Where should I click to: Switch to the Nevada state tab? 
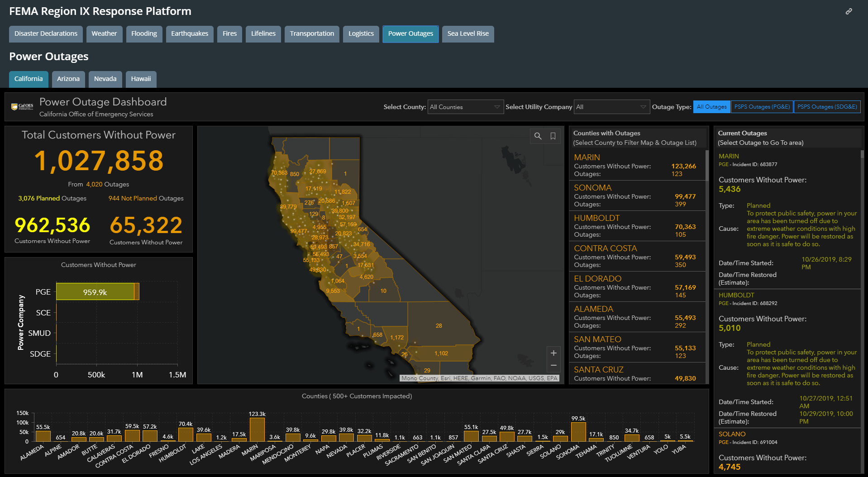click(105, 79)
